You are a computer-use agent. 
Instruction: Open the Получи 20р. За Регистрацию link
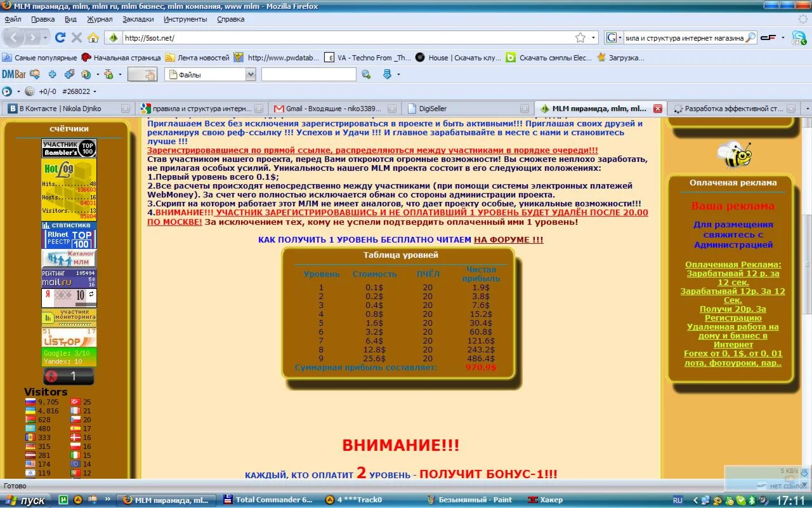click(x=733, y=313)
